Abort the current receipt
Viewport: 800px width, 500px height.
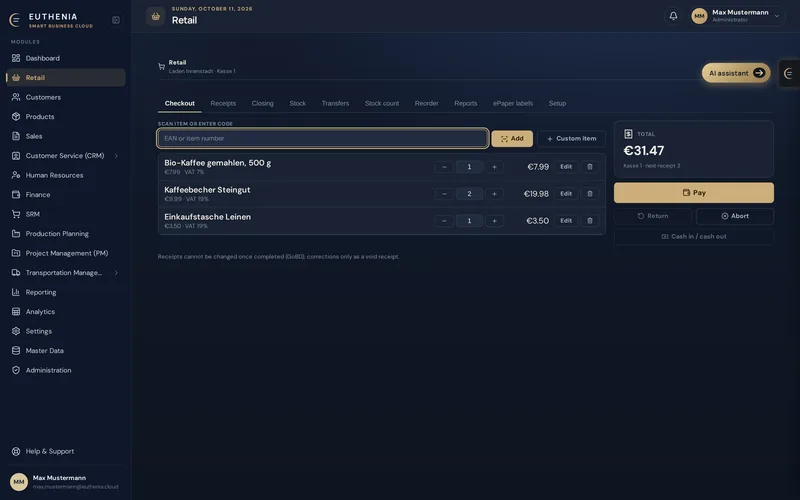(x=735, y=216)
